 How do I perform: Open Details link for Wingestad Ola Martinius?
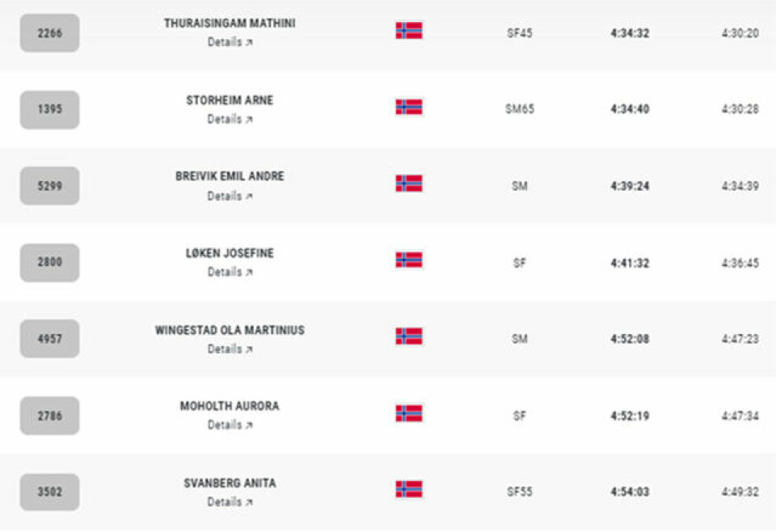[230, 349]
